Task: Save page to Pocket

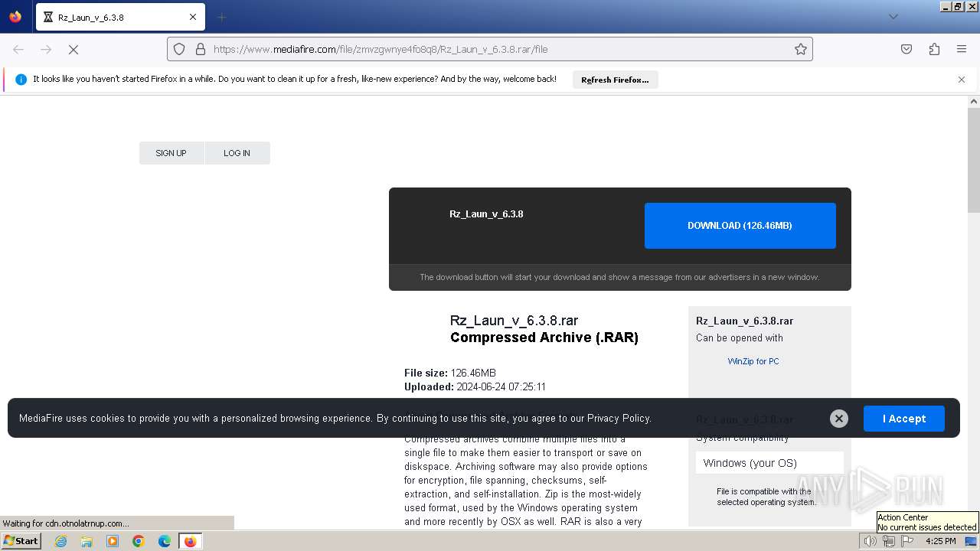Action: click(x=906, y=49)
